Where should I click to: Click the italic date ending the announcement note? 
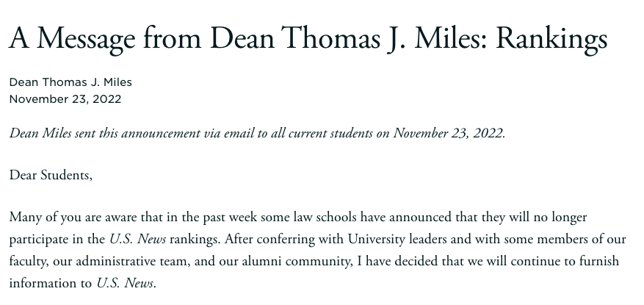tap(449, 133)
